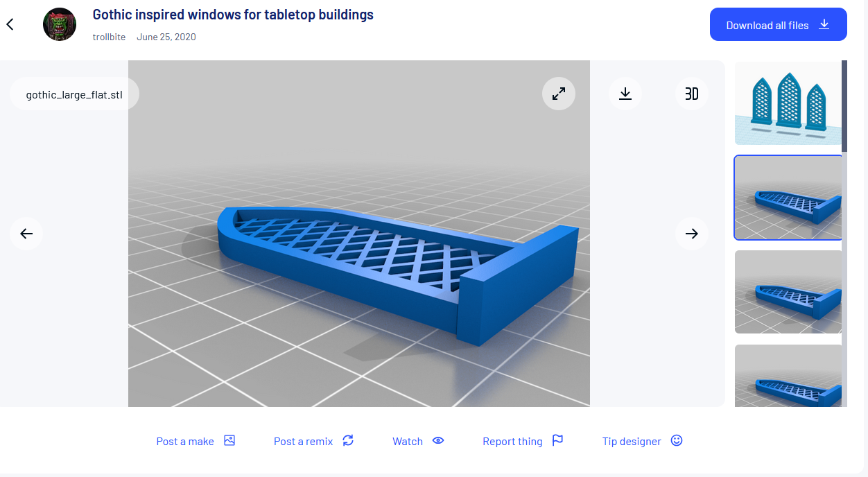This screenshot has width=868, height=477.
Task: Click the main 3D model preview image
Action: (359, 234)
